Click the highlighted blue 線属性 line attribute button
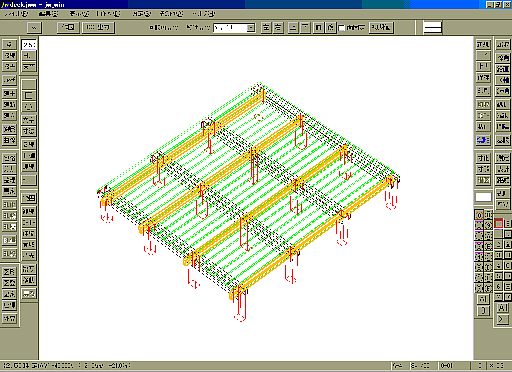The width and height of the screenshot is (512, 372). (483, 140)
